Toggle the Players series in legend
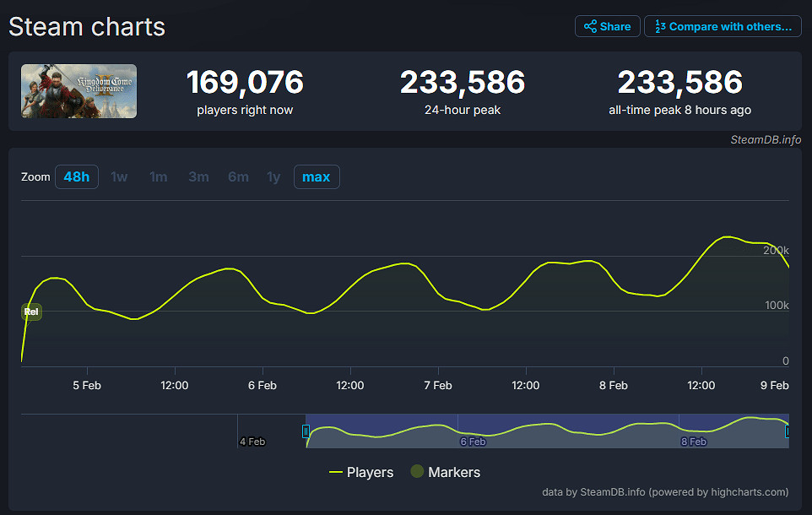The height and width of the screenshot is (515, 812). point(361,472)
